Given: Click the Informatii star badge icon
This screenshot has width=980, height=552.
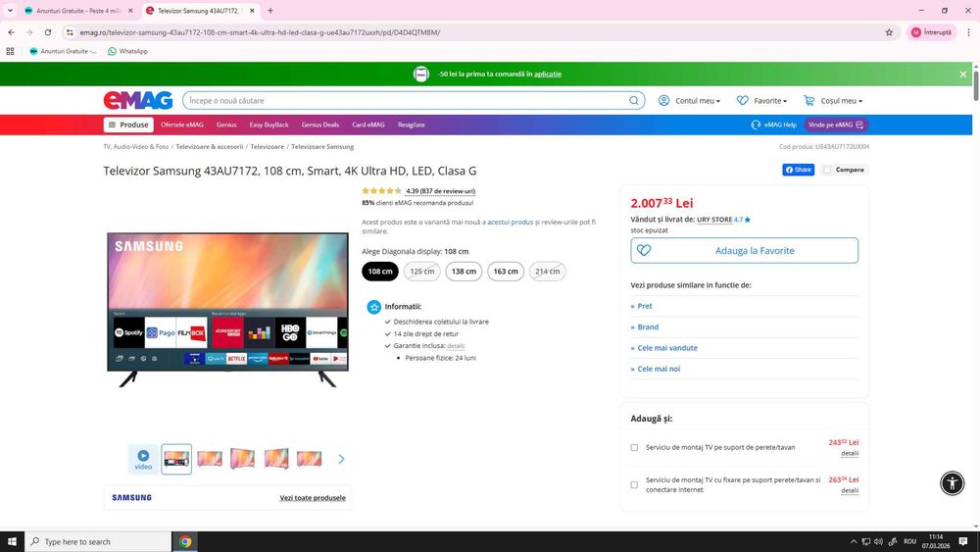Looking at the screenshot, I should coord(373,307).
